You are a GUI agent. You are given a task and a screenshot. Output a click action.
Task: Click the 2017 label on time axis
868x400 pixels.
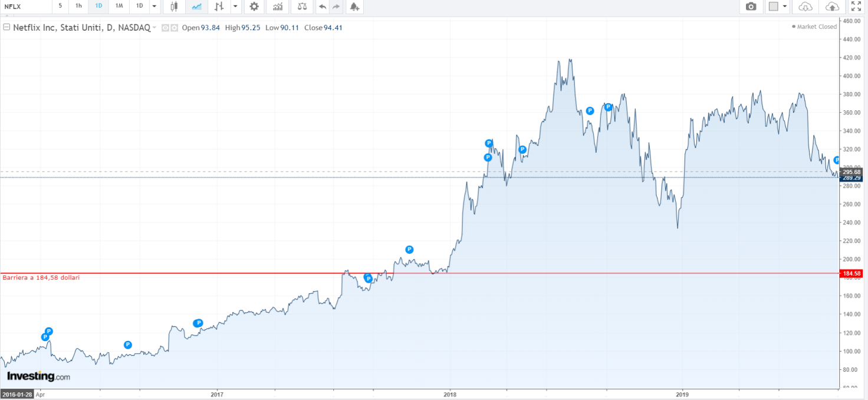pyautogui.click(x=217, y=394)
